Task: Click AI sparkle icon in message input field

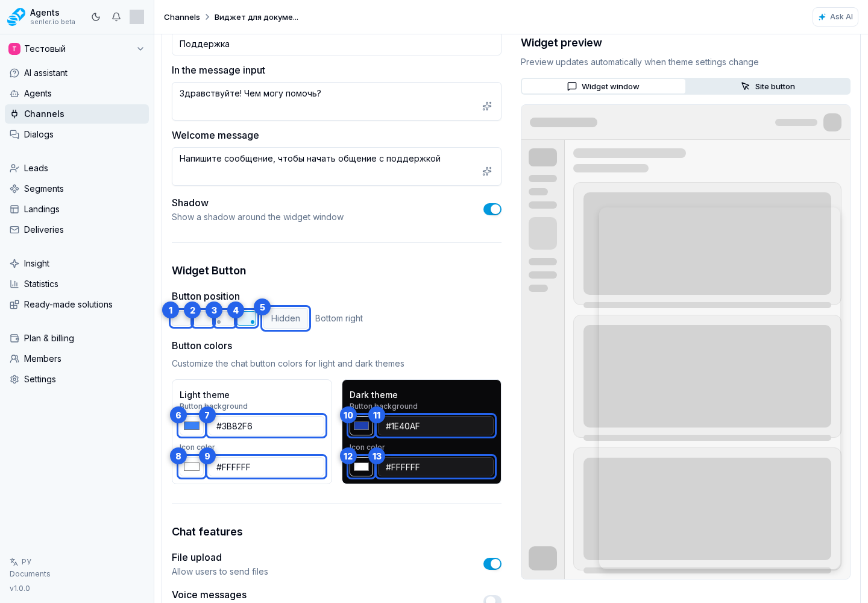Action: (487, 106)
